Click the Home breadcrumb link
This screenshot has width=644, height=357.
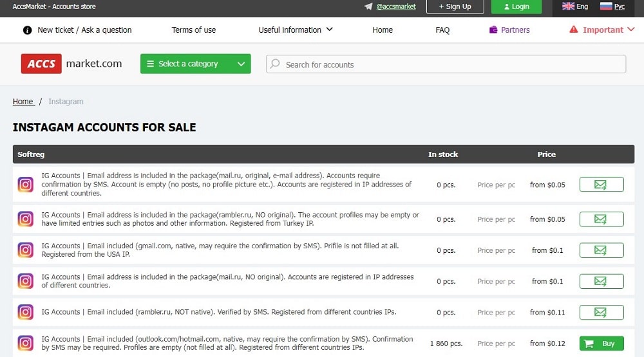tap(23, 102)
